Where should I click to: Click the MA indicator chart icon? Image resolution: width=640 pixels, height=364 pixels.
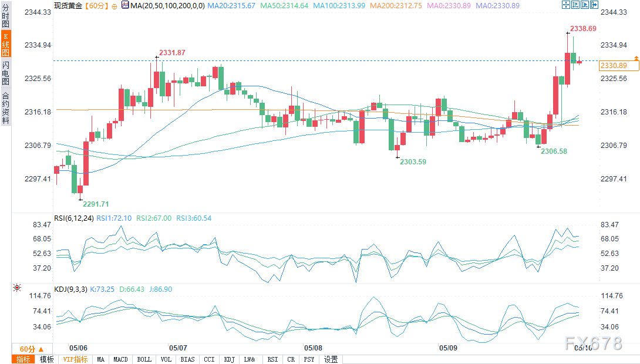(x=125, y=5)
